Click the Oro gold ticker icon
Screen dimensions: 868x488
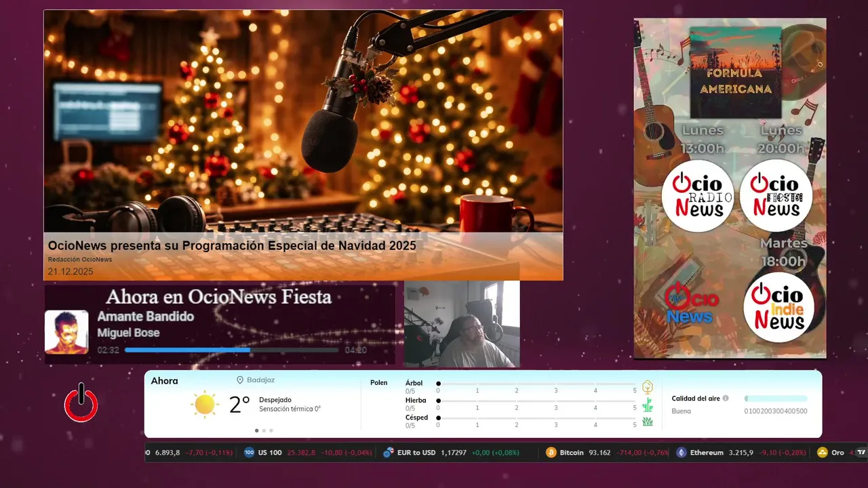pos(823,453)
